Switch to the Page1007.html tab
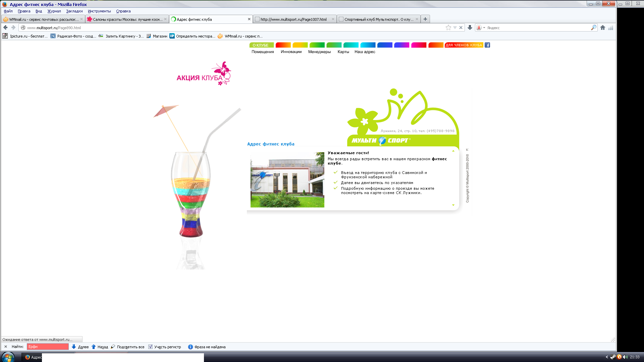The width and height of the screenshot is (644, 362). pyautogui.click(x=294, y=19)
